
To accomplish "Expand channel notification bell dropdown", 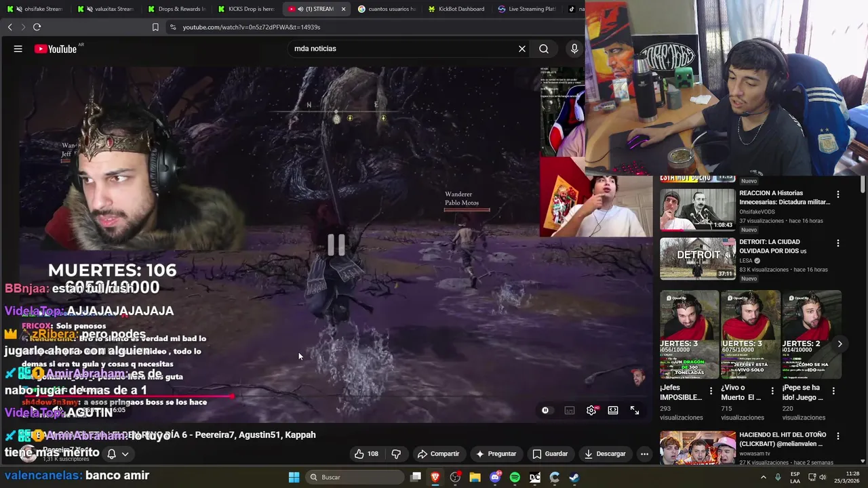I will (x=117, y=454).
